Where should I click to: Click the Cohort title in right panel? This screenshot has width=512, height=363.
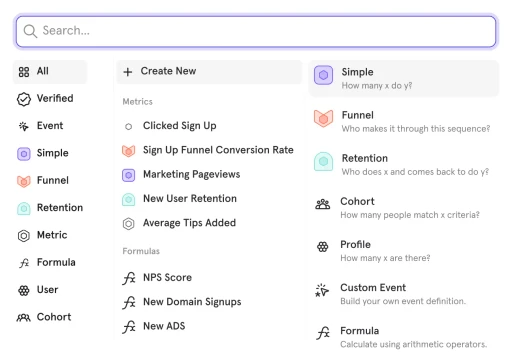coord(357,202)
